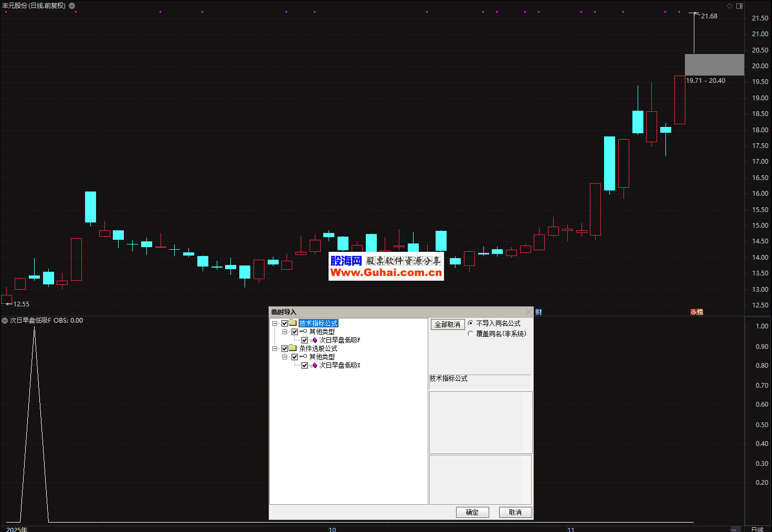Select 其他类型 label under 技术指标公式
The width and height of the screenshot is (772, 532).
coord(322,332)
